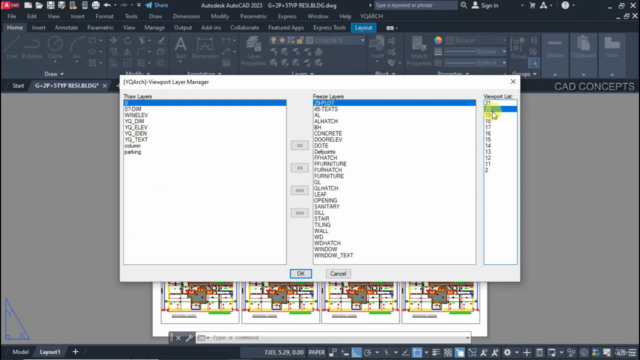Click the Plot printer icon
This screenshot has height=360, width=640.
point(96,5)
